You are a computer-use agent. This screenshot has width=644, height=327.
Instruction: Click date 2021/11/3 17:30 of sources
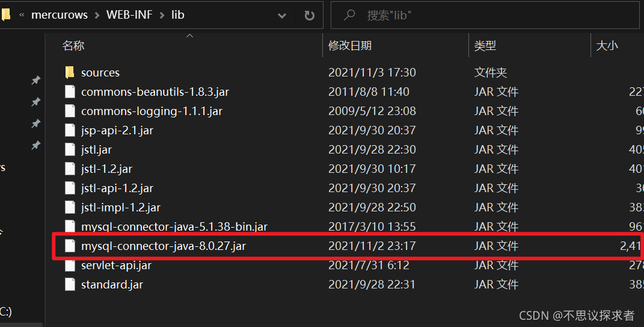372,72
